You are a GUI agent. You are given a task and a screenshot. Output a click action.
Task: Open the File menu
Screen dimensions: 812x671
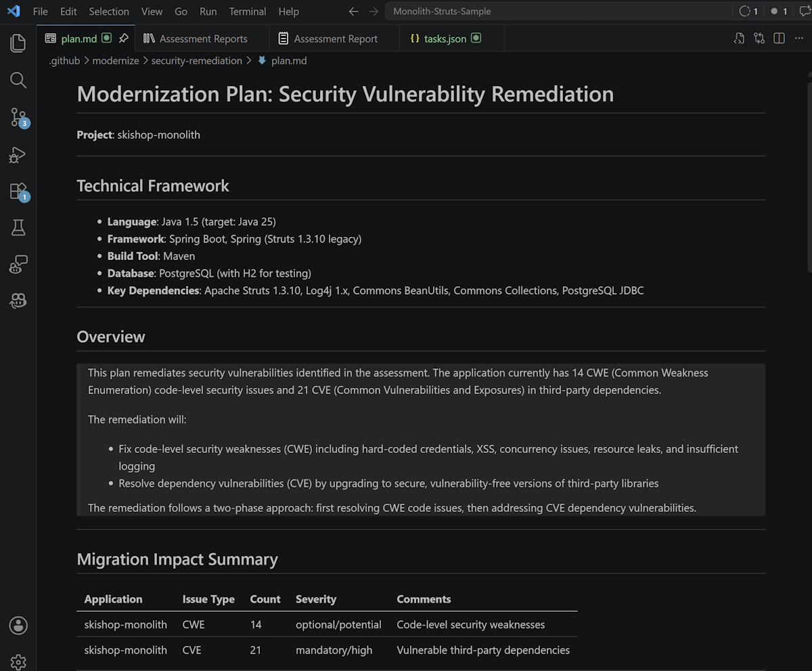[40, 12]
